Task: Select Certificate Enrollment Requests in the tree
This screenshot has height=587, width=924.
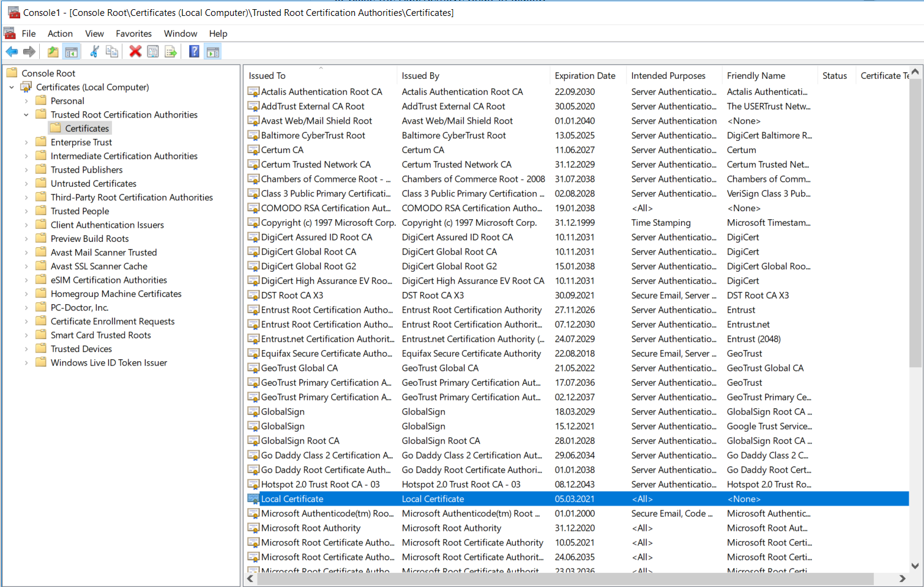Action: (113, 321)
